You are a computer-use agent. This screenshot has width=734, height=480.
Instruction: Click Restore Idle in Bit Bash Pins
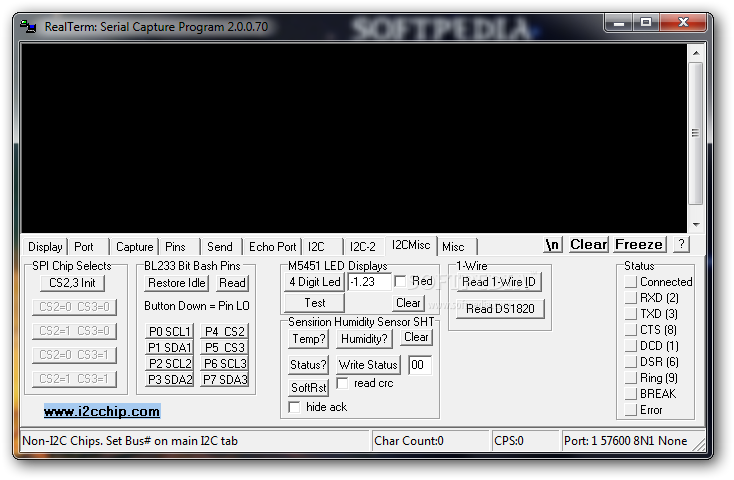point(176,283)
